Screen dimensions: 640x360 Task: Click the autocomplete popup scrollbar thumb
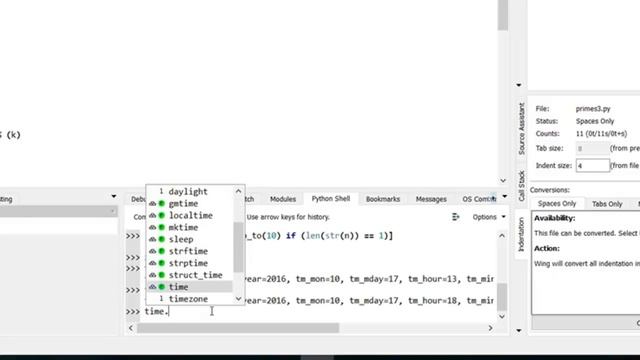pyautogui.click(x=238, y=247)
